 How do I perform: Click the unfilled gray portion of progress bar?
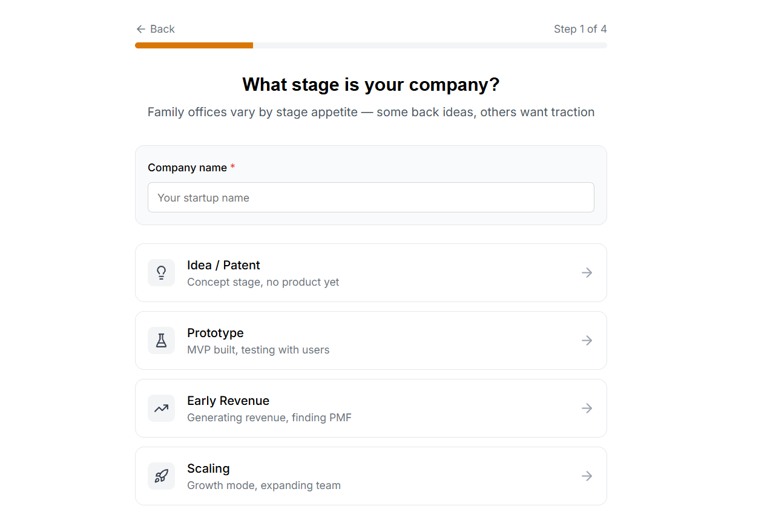tap(430, 45)
